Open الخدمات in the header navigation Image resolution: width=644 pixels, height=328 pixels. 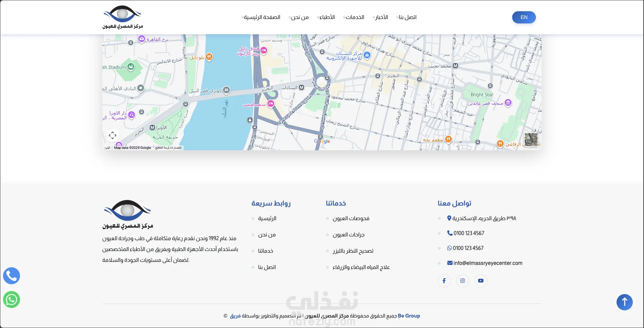[x=355, y=17]
